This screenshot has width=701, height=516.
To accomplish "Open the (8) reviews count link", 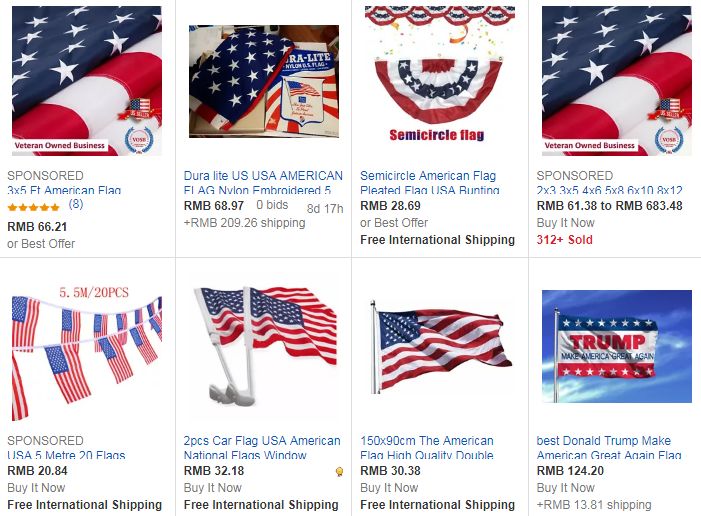I will pos(76,204).
